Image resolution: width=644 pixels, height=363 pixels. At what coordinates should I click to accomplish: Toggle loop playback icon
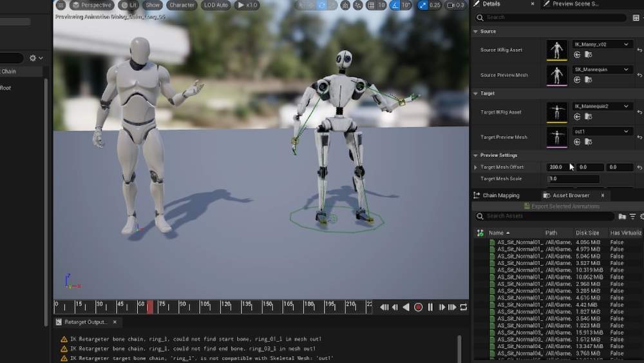tap(463, 308)
